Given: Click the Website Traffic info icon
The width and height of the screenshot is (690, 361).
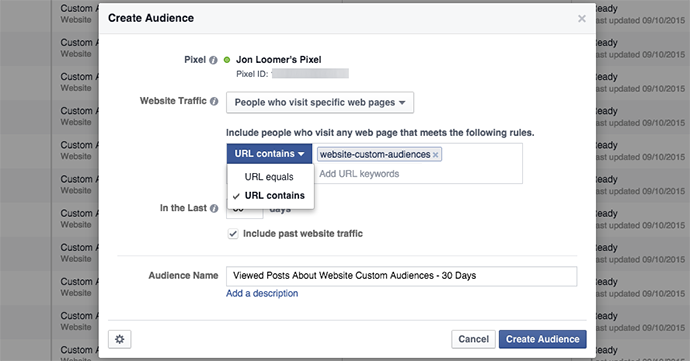Looking at the screenshot, I should coord(214,101).
